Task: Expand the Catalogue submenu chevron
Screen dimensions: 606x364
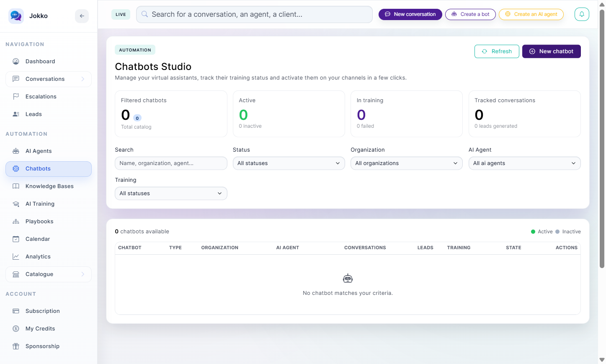Action: [x=83, y=274]
